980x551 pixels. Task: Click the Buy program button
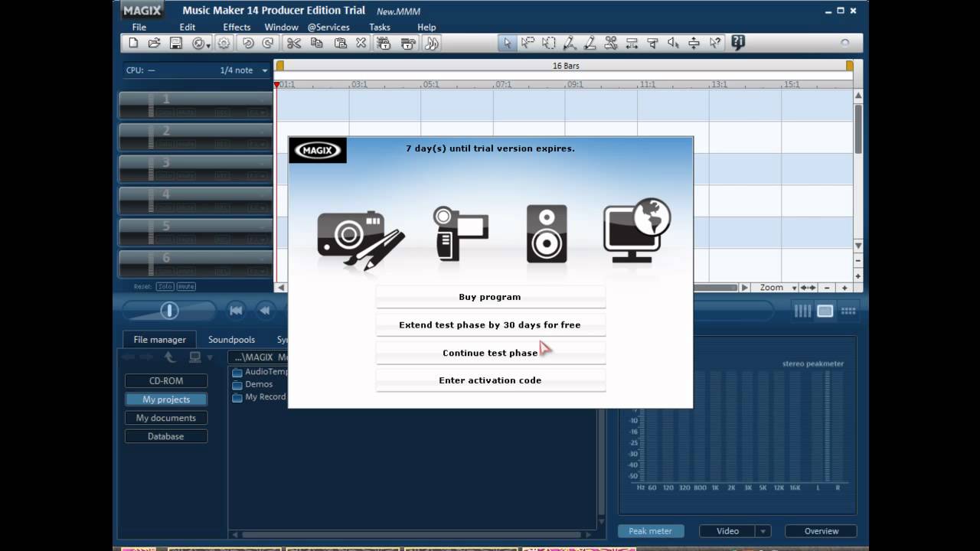(x=490, y=297)
